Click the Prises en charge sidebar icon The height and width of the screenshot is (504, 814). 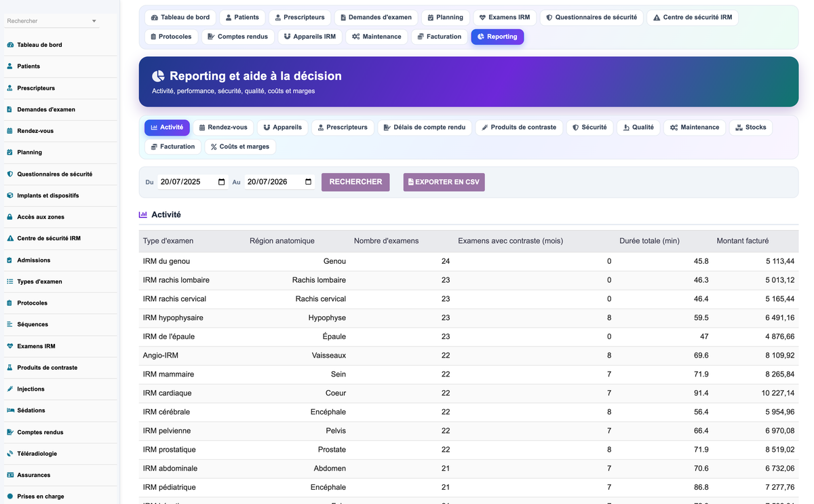click(10, 497)
